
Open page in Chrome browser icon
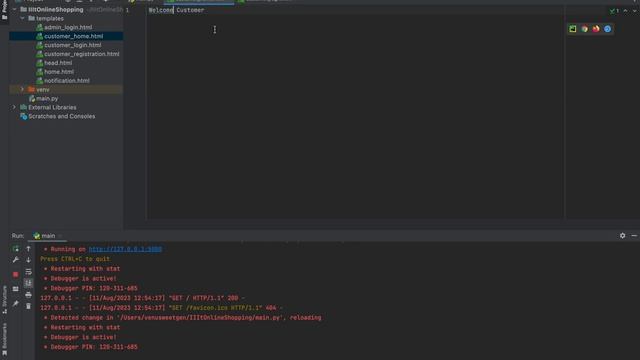click(x=584, y=29)
